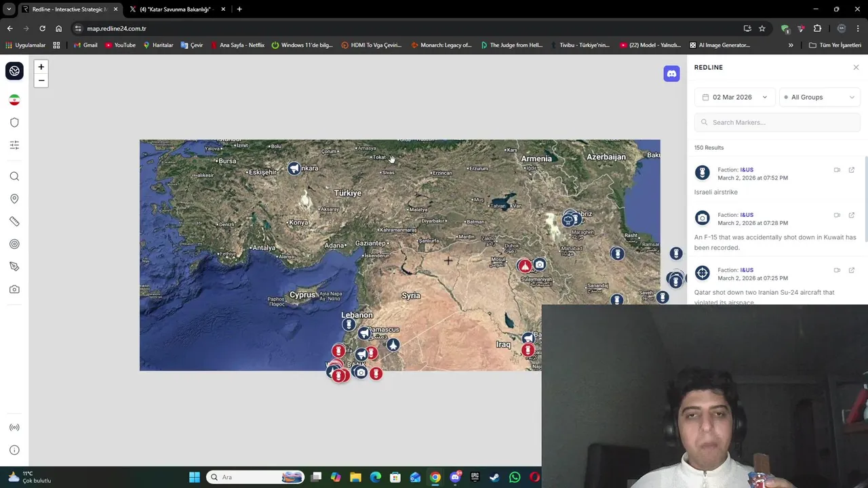
Task: Open AI Image Generator bookmark
Action: coord(719,45)
